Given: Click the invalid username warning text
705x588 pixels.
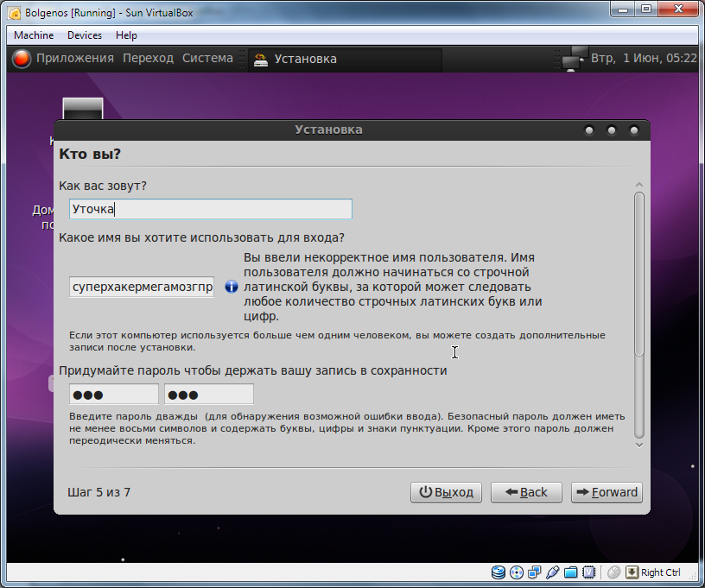Looking at the screenshot, I should (x=392, y=287).
